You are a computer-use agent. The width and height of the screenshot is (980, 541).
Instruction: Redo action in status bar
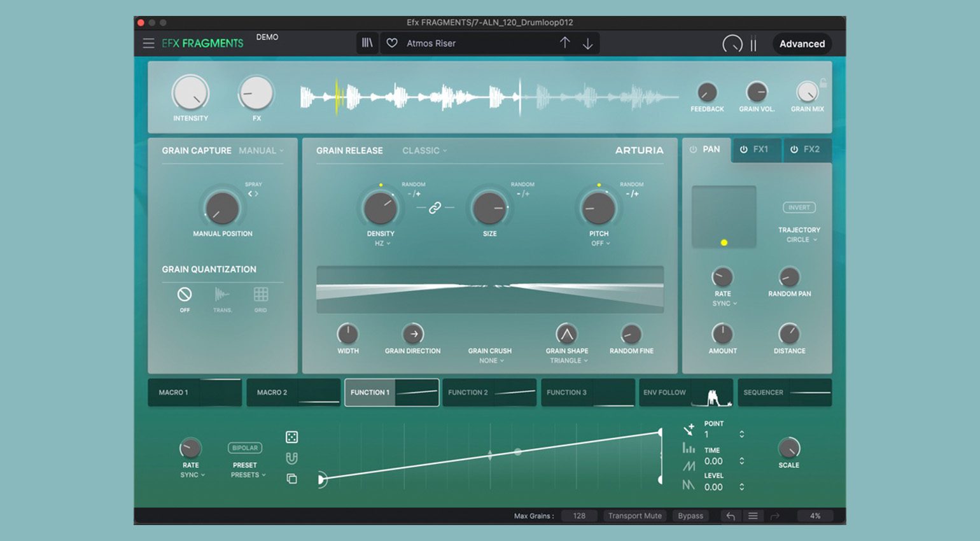(774, 516)
